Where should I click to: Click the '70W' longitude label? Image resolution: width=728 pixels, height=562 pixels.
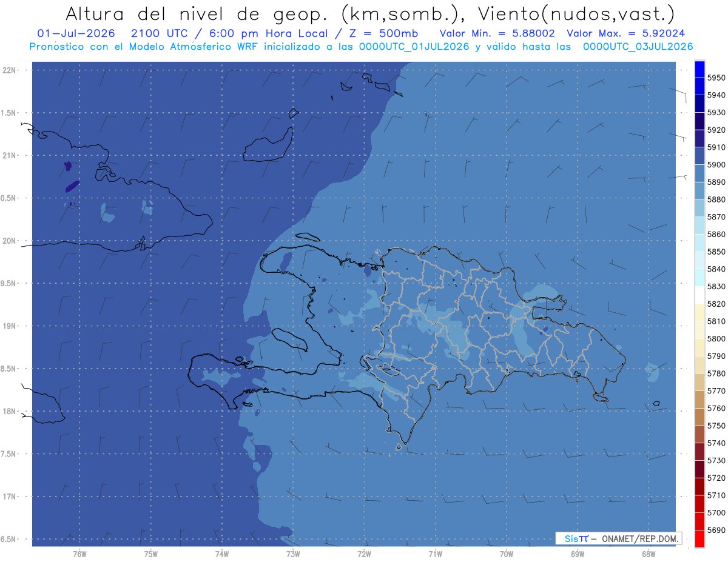[506, 554]
